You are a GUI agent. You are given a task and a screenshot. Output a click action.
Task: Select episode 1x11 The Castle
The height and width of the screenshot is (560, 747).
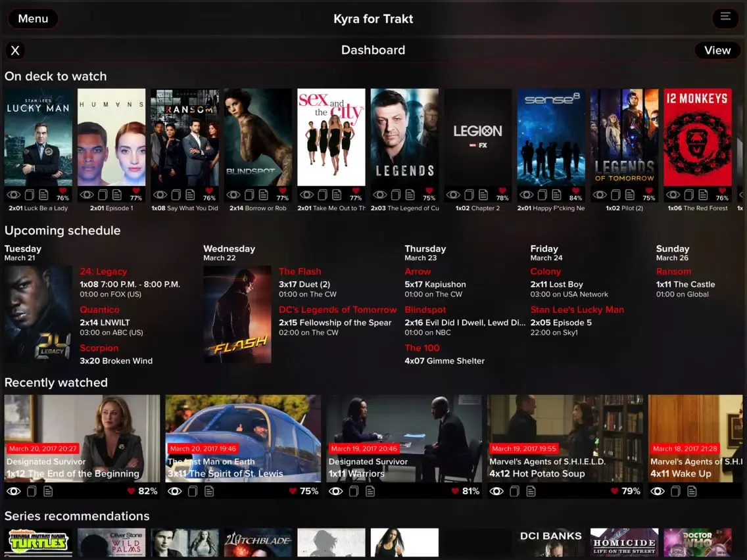pos(685,285)
